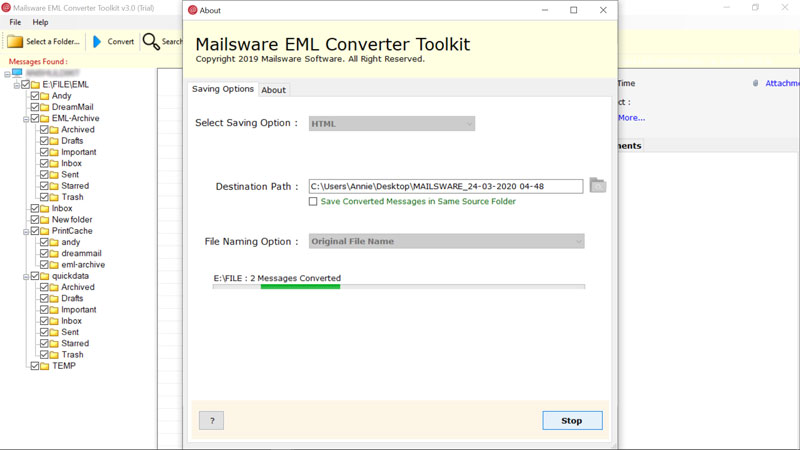Open the Select Saving Option HTML dropdown
This screenshot has height=450, width=800.
pos(392,123)
